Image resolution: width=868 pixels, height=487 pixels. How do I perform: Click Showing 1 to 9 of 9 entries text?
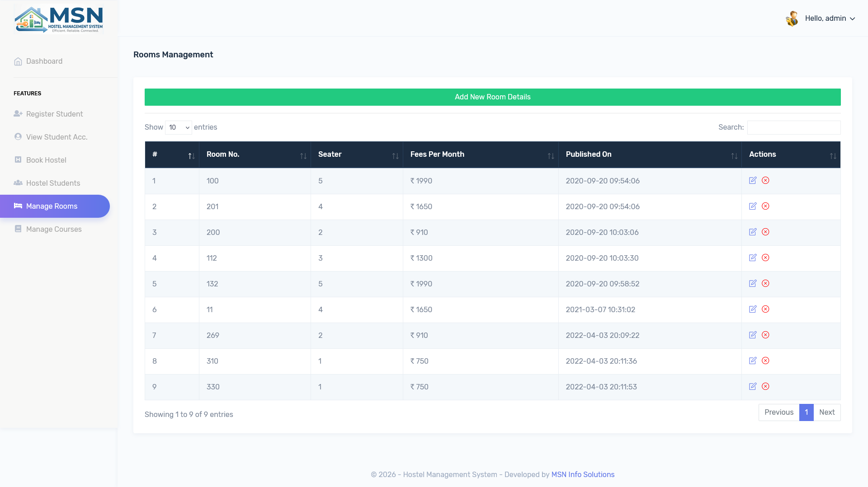[x=189, y=415]
